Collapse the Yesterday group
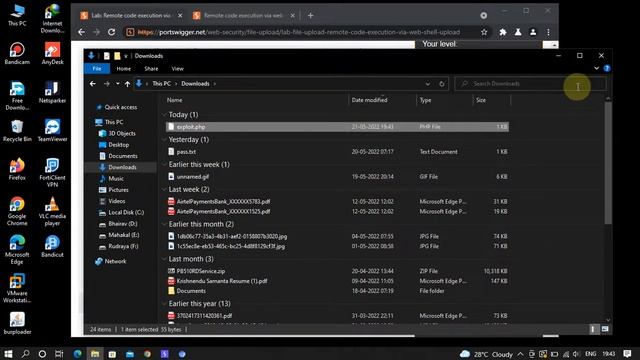Image resolution: width=640 pixels, height=360 pixels. point(164,140)
